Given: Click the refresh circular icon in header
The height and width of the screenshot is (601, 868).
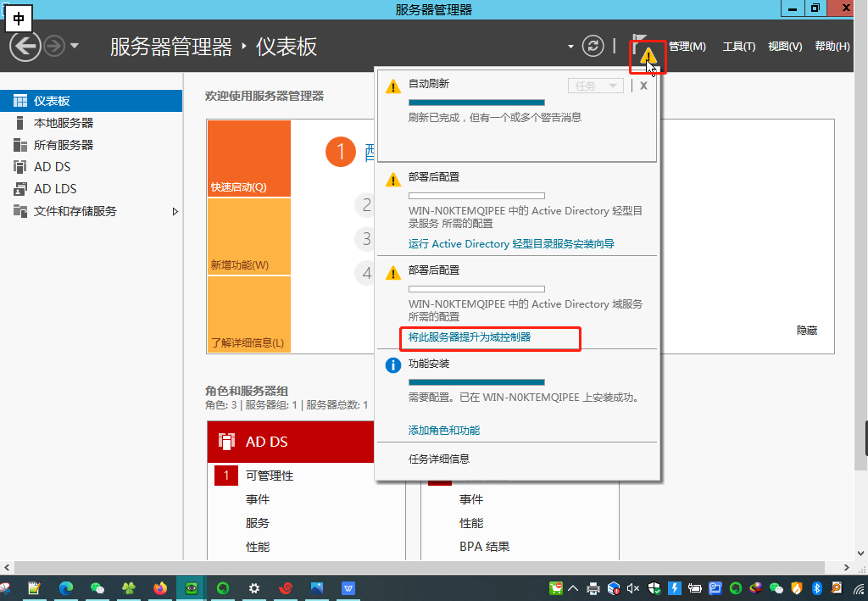Looking at the screenshot, I should pos(593,46).
